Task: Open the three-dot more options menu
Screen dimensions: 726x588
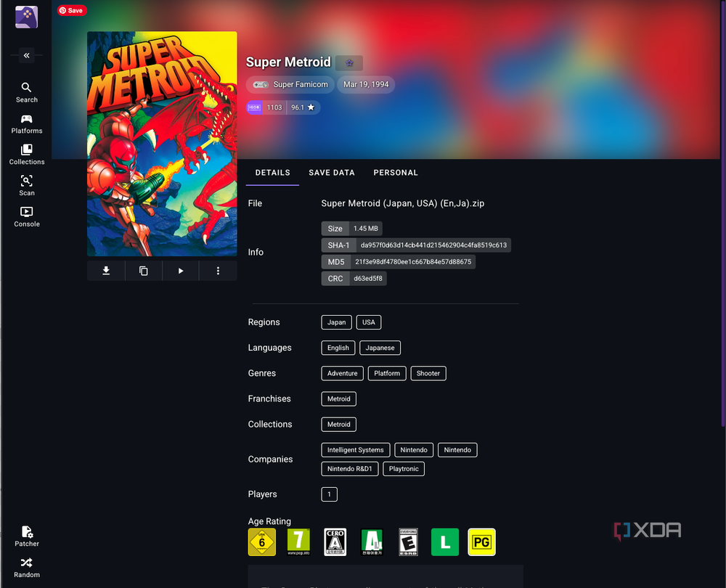Action: pos(218,271)
